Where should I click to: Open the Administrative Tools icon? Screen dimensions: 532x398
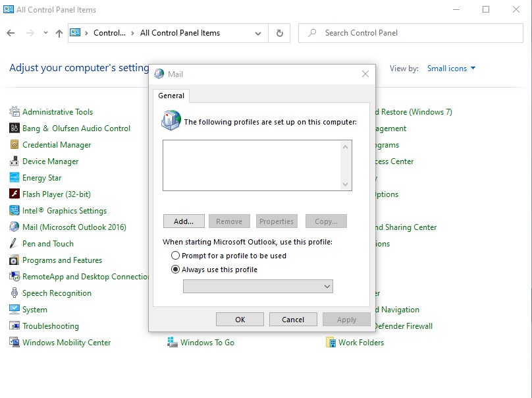[x=14, y=112]
